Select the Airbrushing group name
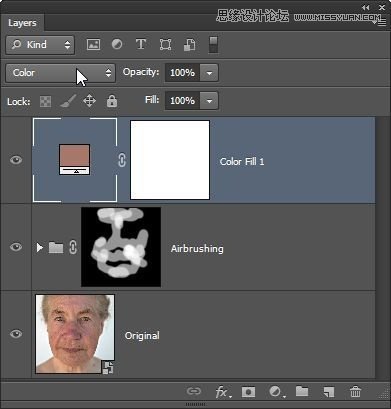391x409 pixels. coord(197,249)
